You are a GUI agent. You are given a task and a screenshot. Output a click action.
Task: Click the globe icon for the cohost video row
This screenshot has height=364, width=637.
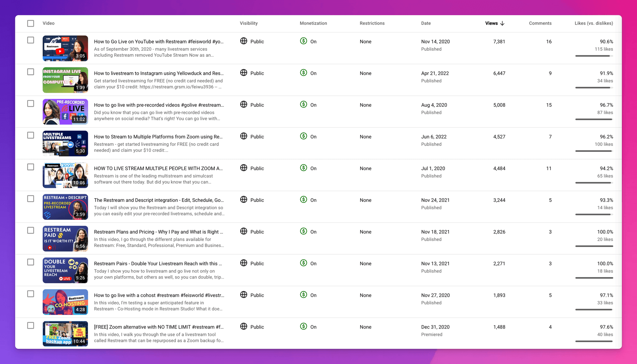click(244, 295)
